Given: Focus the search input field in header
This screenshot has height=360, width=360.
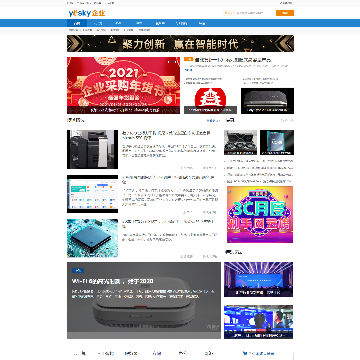Looking at the screenshot, I should (x=254, y=13).
